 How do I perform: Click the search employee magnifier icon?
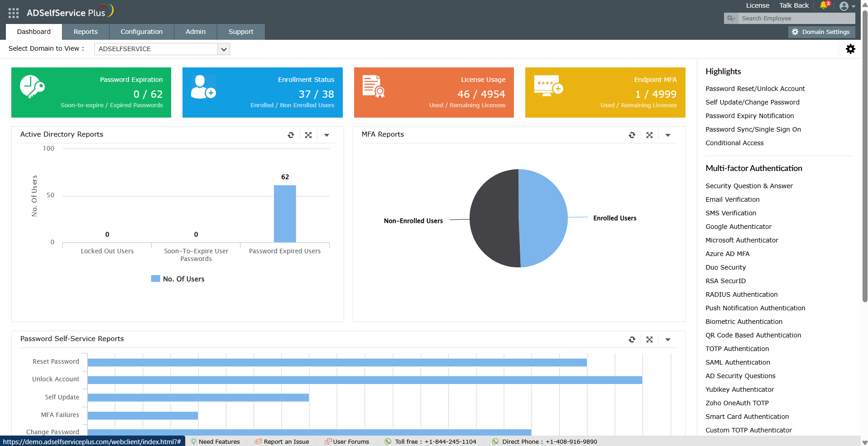pos(729,18)
